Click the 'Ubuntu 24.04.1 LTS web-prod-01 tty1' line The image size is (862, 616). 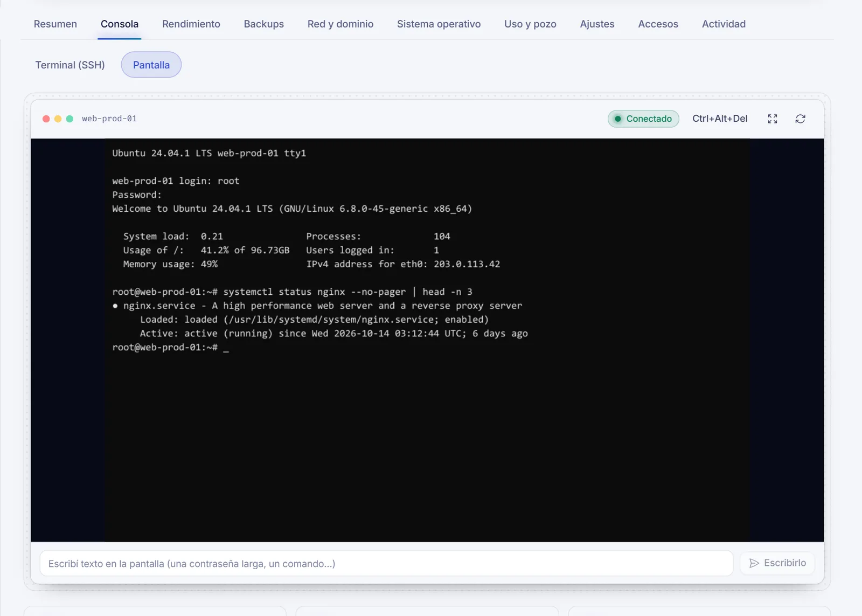click(x=209, y=153)
